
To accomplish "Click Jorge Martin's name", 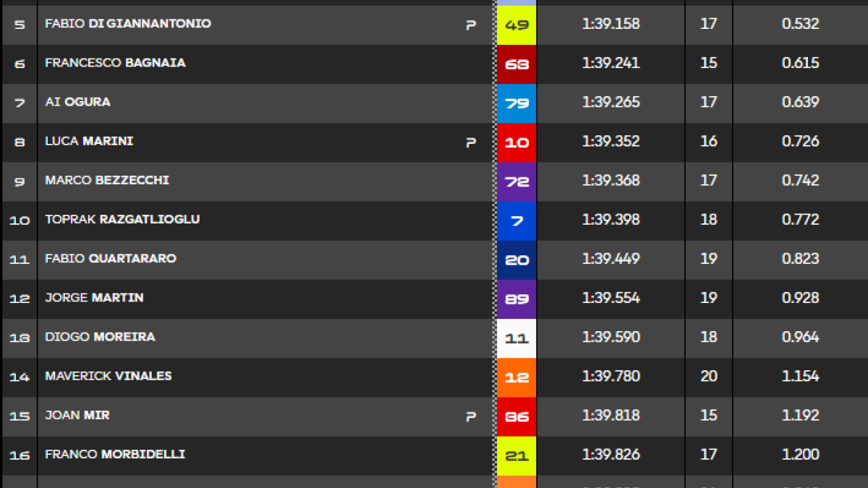I will [x=94, y=297].
